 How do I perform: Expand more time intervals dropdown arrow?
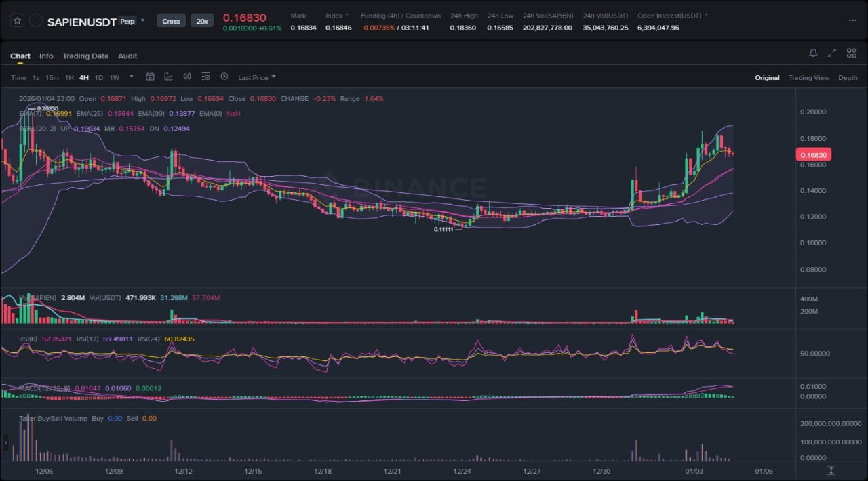[x=132, y=77]
